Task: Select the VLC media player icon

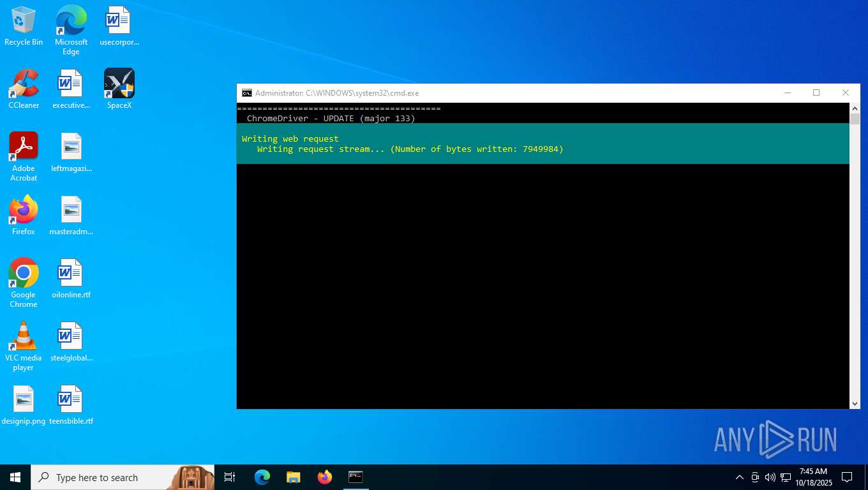Action: click(24, 346)
